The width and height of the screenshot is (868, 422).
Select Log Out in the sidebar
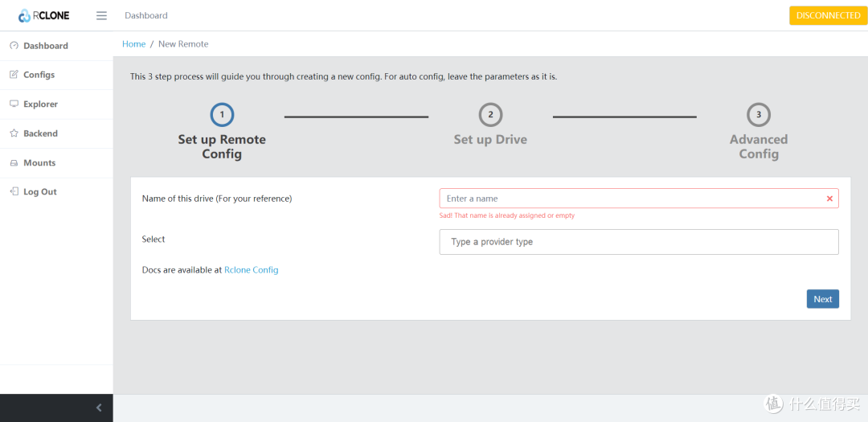pos(56,191)
